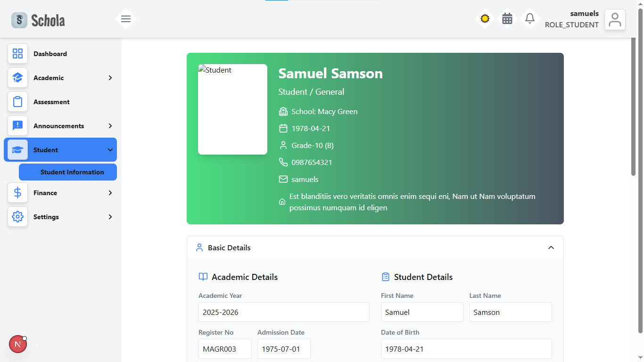This screenshot has height=362, width=644.
Task: Toggle the sidebar with the hamburger menu
Action: coord(125,19)
